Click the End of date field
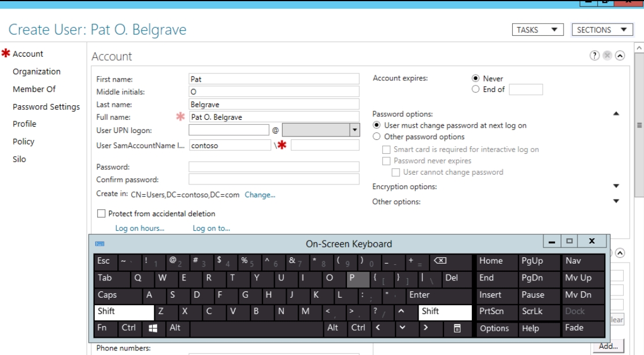 [525, 89]
